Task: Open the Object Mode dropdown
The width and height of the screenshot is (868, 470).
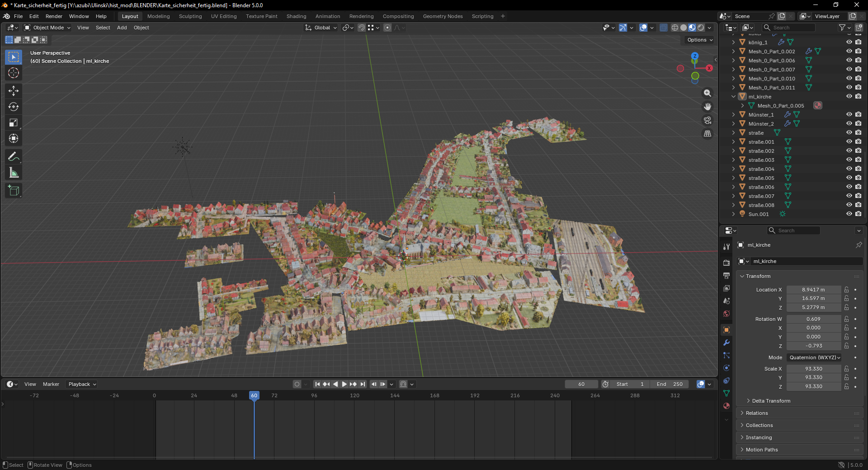Action: [x=47, y=28]
